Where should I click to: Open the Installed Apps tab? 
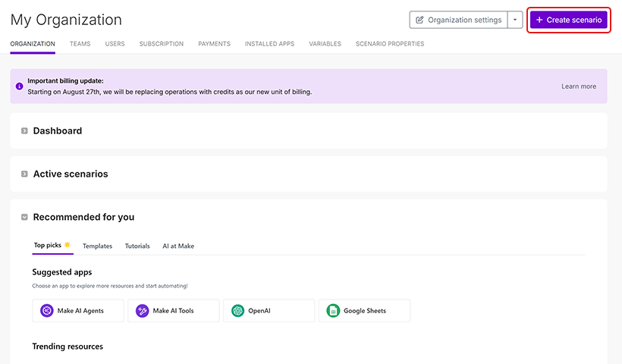click(269, 44)
